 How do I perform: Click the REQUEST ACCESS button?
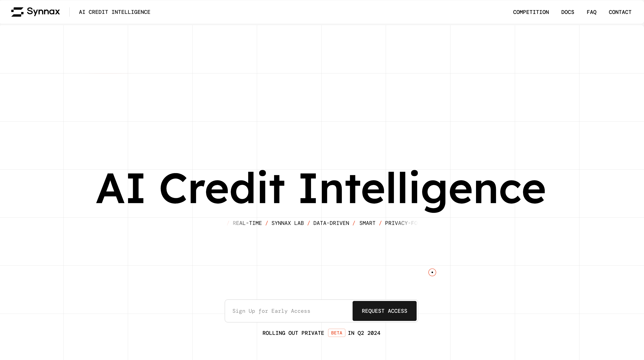[x=384, y=310]
